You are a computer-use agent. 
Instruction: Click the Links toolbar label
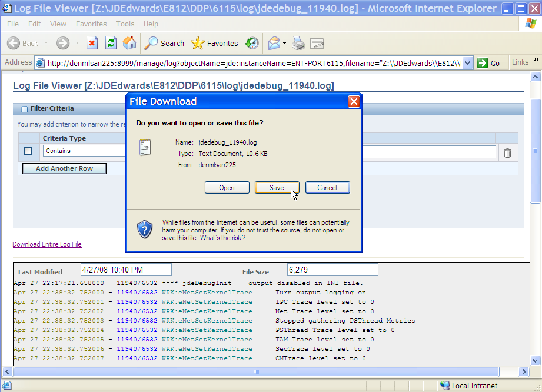520,62
